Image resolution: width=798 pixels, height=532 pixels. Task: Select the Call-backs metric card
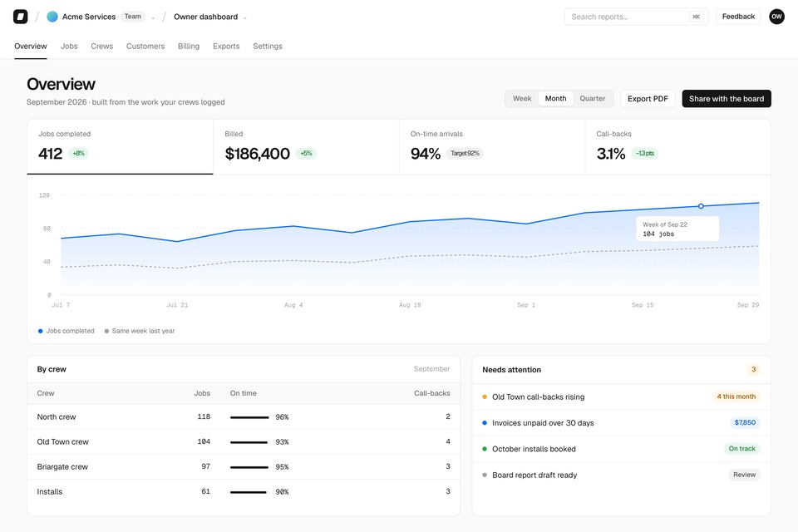point(678,146)
